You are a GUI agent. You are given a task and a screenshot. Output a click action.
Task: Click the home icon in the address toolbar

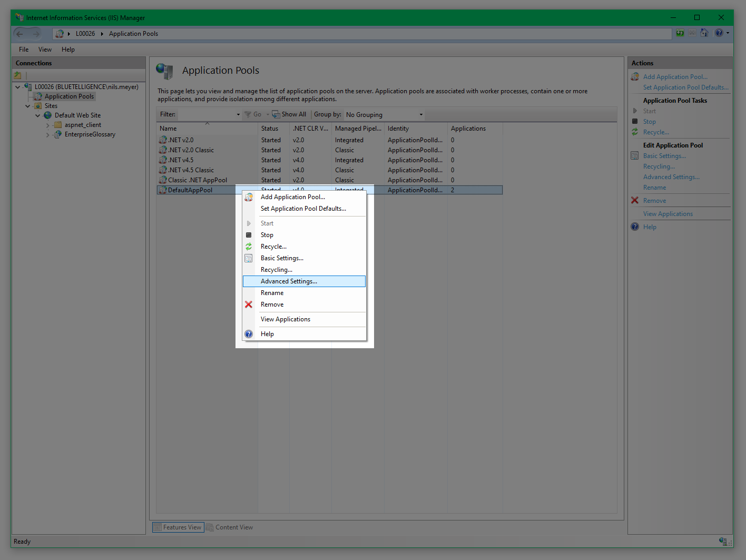click(704, 33)
